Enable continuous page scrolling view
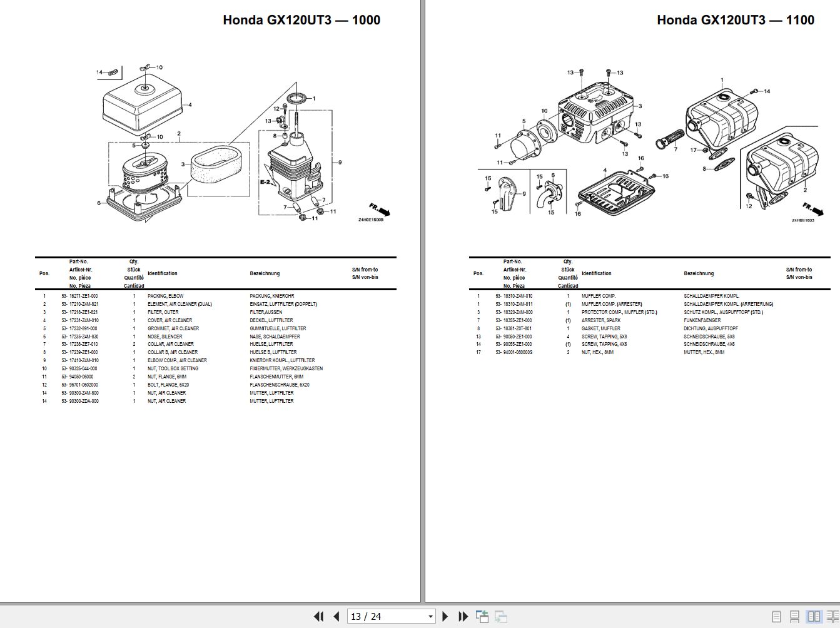 [794, 616]
